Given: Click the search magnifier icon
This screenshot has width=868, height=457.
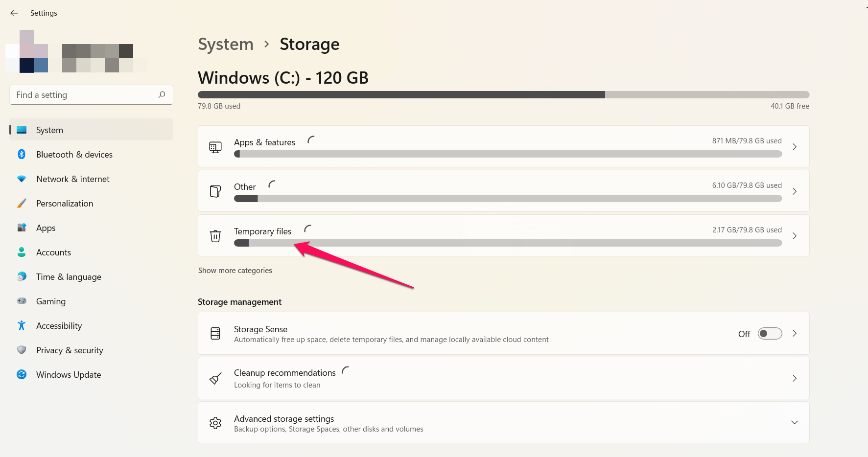Looking at the screenshot, I should (162, 94).
